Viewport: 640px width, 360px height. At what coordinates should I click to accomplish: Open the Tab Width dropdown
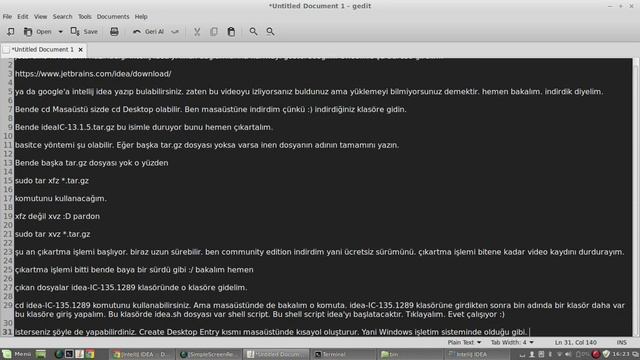point(512,342)
